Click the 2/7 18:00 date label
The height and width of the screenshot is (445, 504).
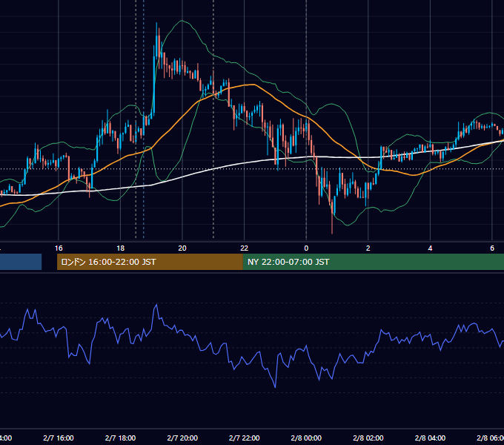coord(120,438)
